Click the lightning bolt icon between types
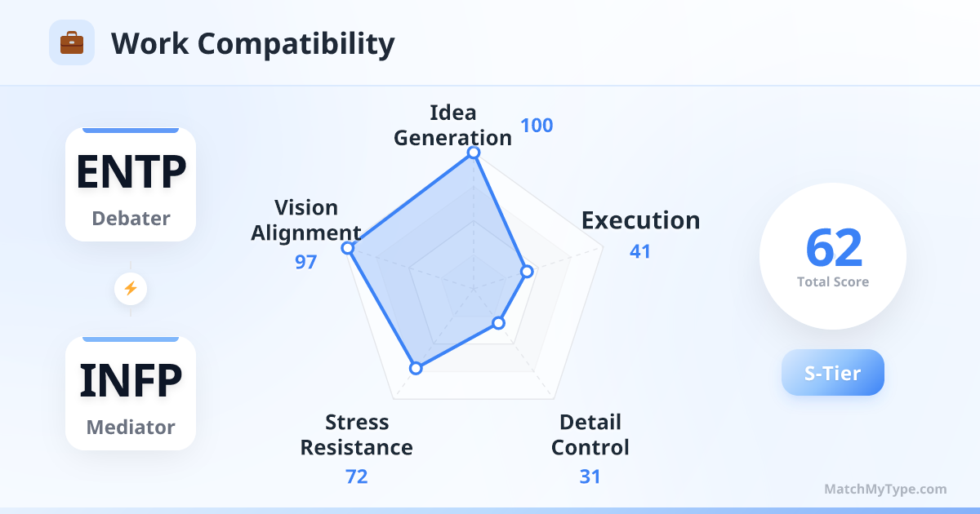The width and height of the screenshot is (980, 514). pos(131,288)
